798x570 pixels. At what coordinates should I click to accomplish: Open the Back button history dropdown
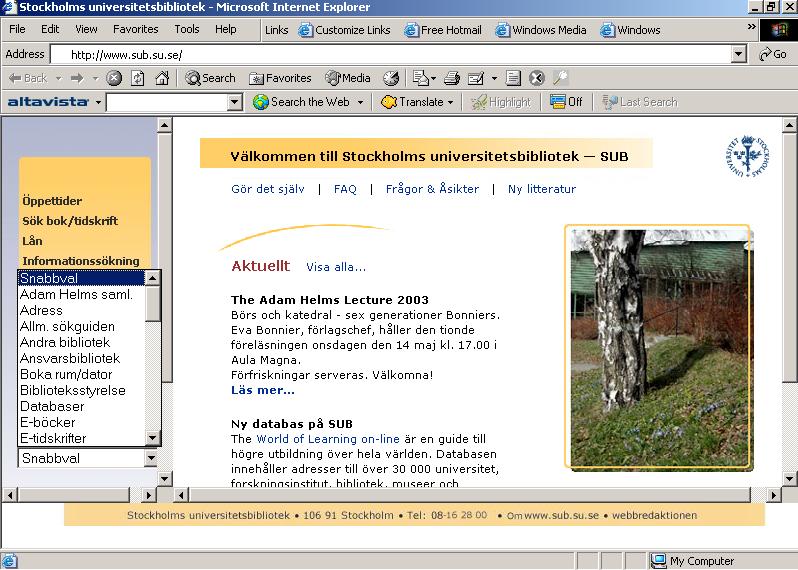(59, 78)
